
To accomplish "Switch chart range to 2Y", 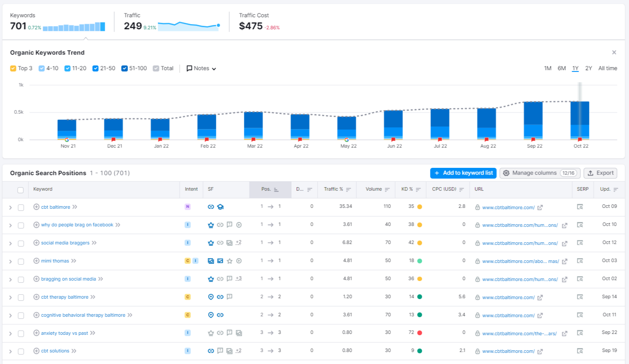I will point(589,68).
